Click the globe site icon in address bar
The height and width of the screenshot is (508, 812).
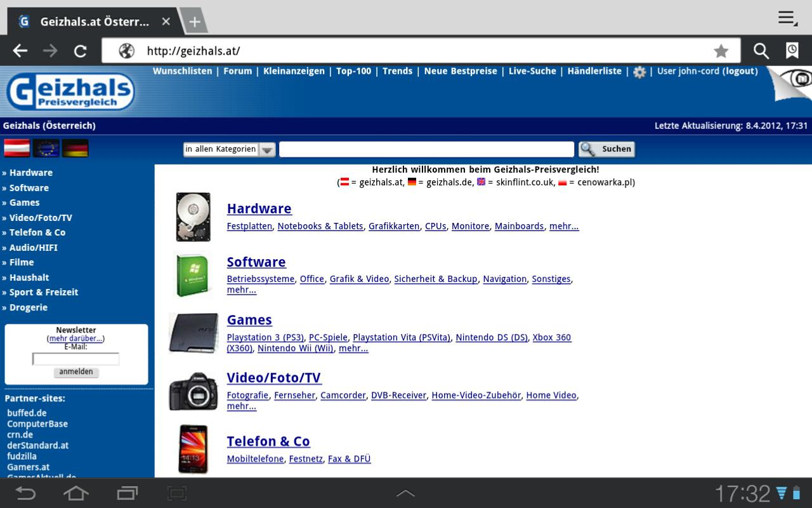point(126,51)
